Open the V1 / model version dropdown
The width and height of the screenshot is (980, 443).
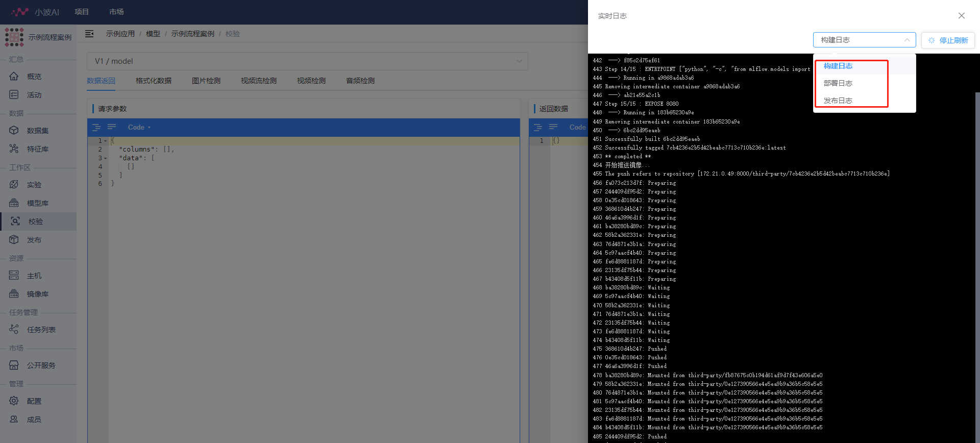307,61
